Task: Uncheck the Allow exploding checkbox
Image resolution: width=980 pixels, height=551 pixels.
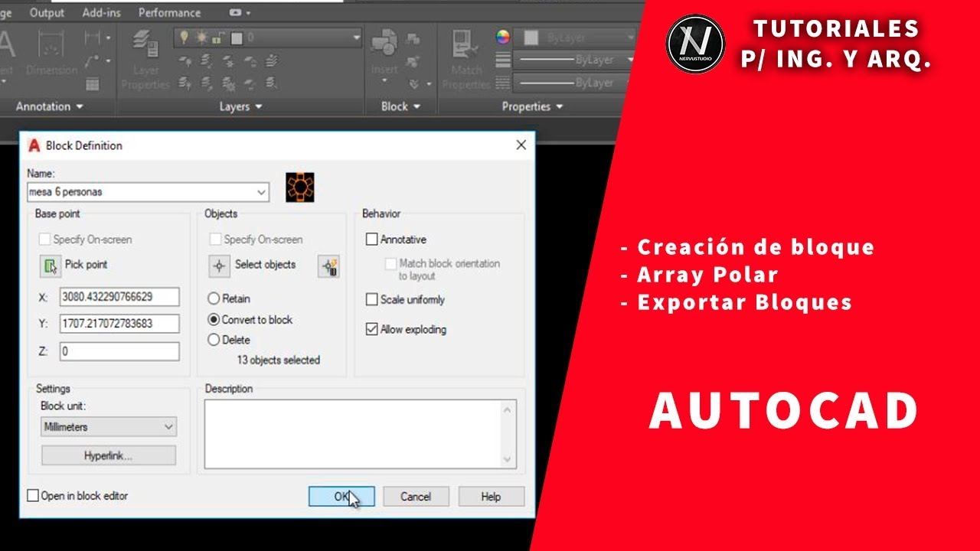Action: point(372,330)
